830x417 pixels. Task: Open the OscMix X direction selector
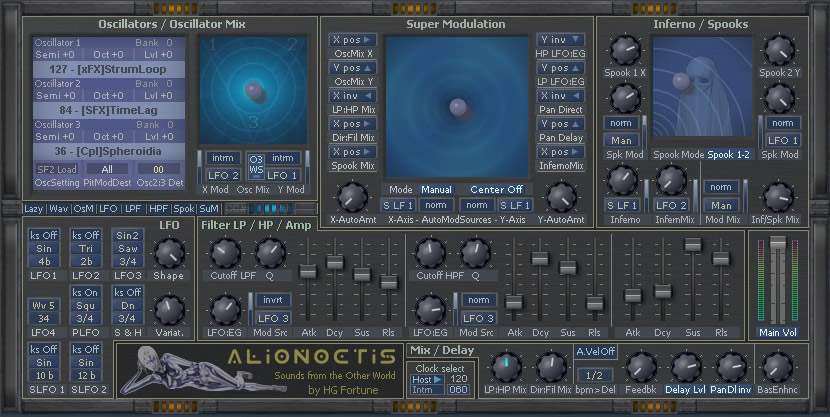[353, 40]
